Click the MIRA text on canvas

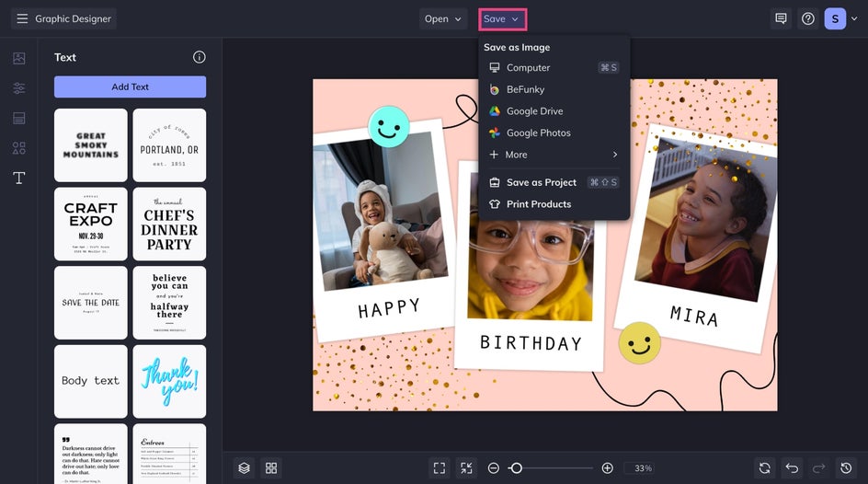[x=694, y=316]
